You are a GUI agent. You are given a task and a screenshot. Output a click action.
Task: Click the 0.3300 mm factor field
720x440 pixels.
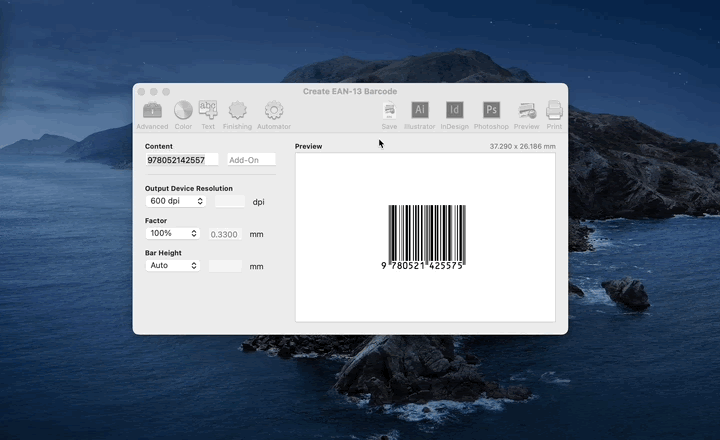pyautogui.click(x=225, y=234)
